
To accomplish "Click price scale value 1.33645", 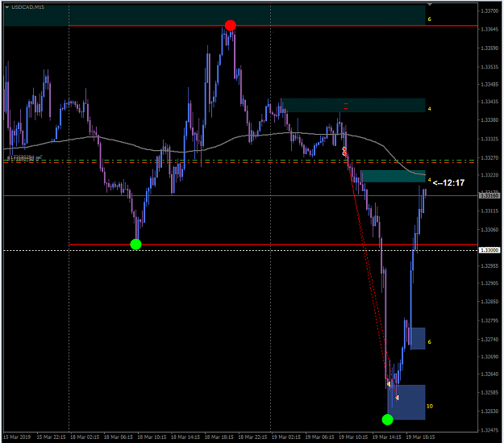I will 489,29.
